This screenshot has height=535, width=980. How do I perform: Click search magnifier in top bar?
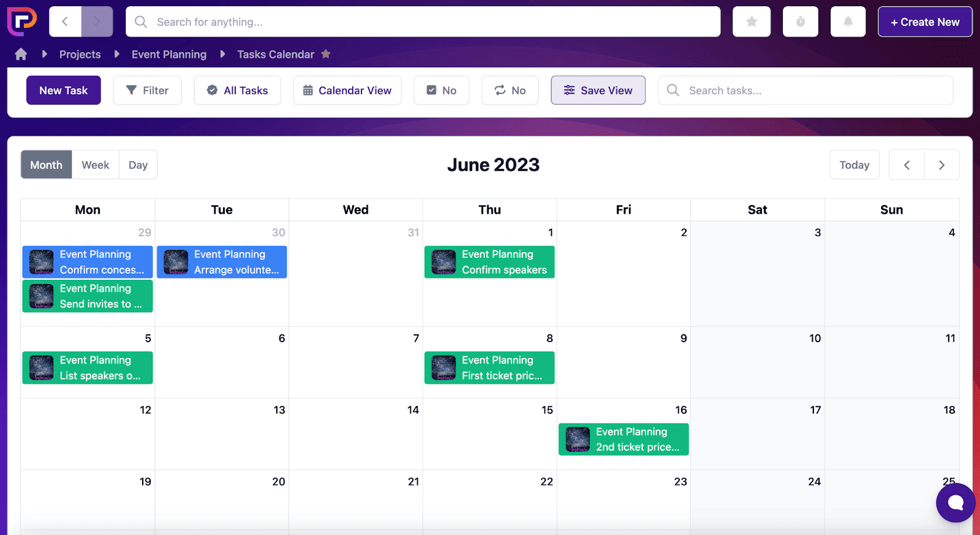pyautogui.click(x=141, y=22)
